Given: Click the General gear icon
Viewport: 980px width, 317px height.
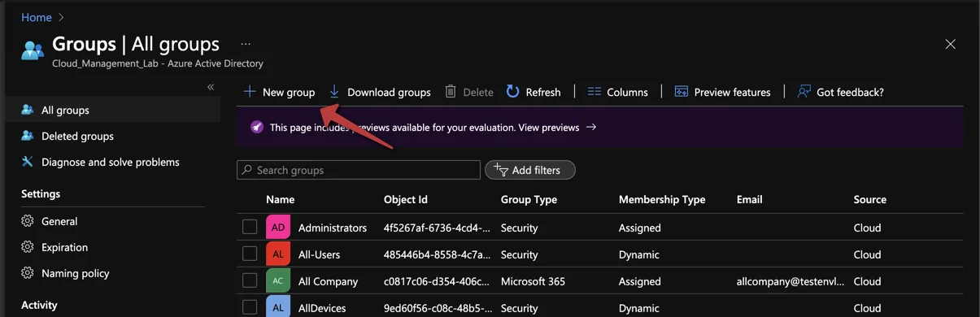Looking at the screenshot, I should 27,221.
